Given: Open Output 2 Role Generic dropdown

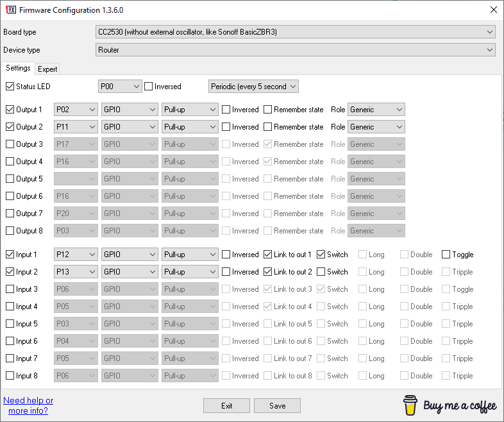Looking at the screenshot, I should 376,127.
